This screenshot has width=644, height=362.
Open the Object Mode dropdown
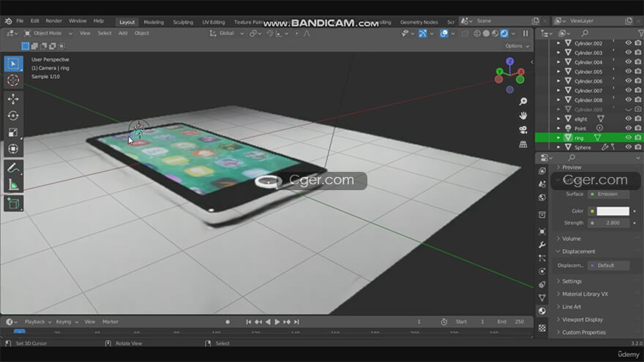pyautogui.click(x=48, y=33)
